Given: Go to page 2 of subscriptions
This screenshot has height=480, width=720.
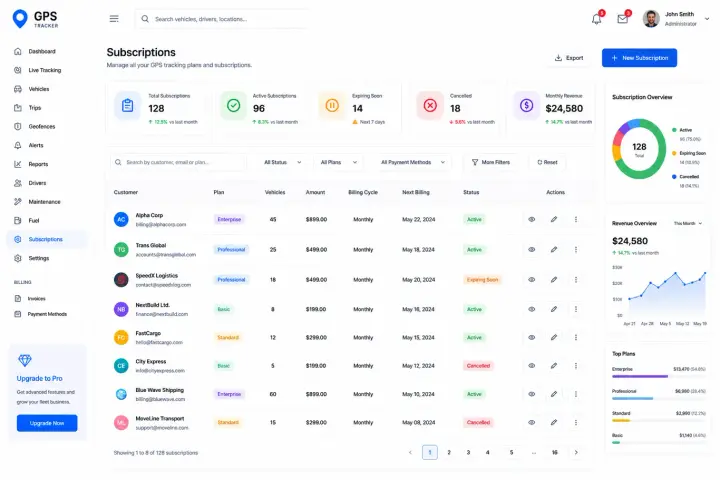Looking at the screenshot, I should coord(449,453).
